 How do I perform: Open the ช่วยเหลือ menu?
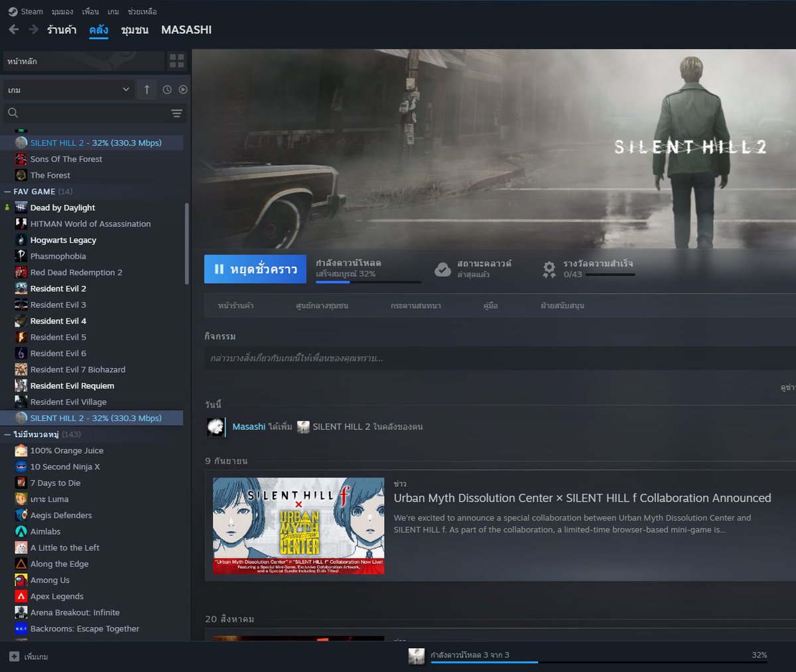tap(142, 11)
